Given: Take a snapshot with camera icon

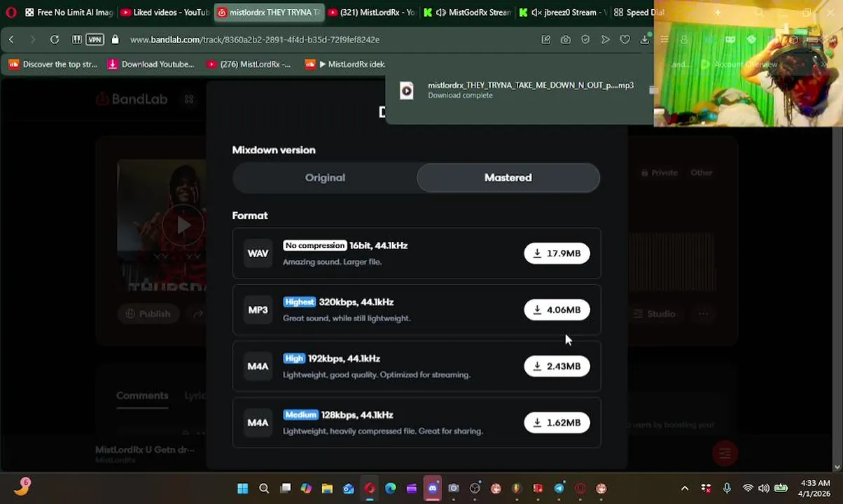Looking at the screenshot, I should [x=565, y=40].
